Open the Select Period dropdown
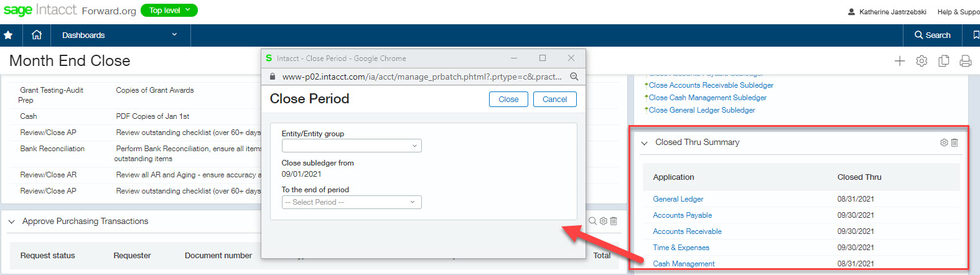 click(352, 202)
